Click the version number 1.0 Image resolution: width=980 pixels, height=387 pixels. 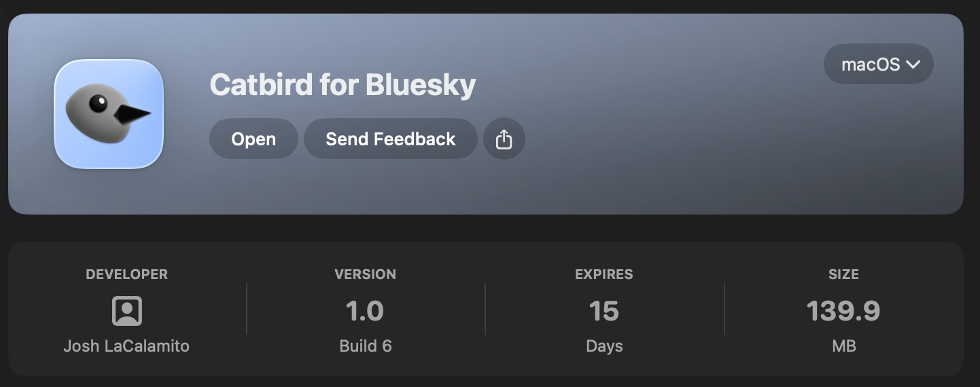point(365,311)
